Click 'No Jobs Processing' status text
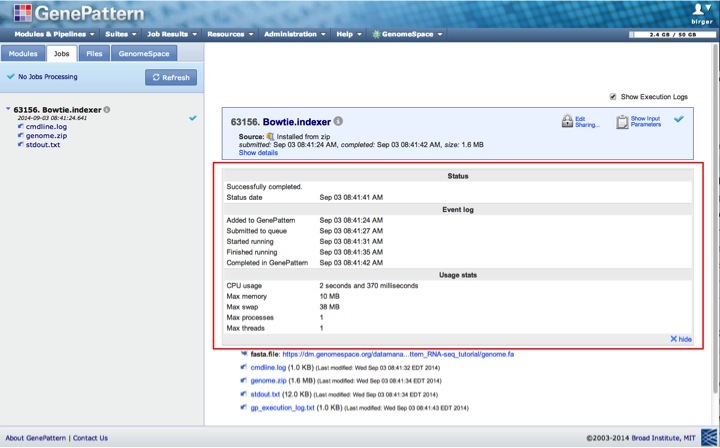 (x=48, y=77)
